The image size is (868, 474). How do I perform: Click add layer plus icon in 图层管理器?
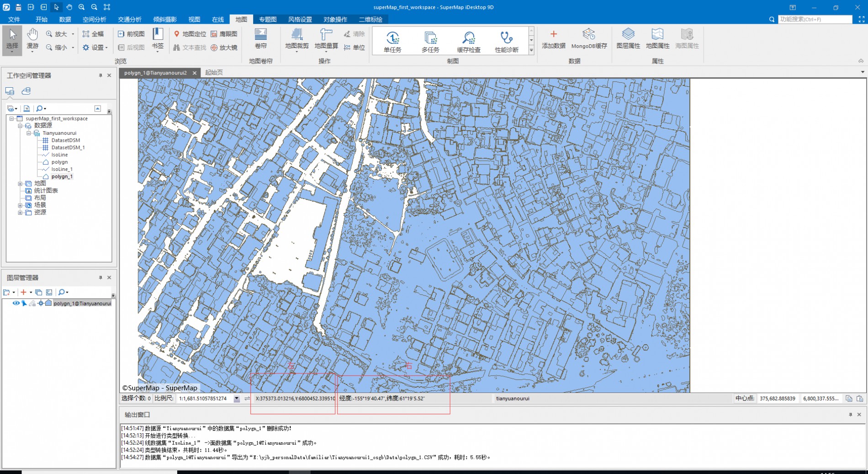tap(23, 292)
